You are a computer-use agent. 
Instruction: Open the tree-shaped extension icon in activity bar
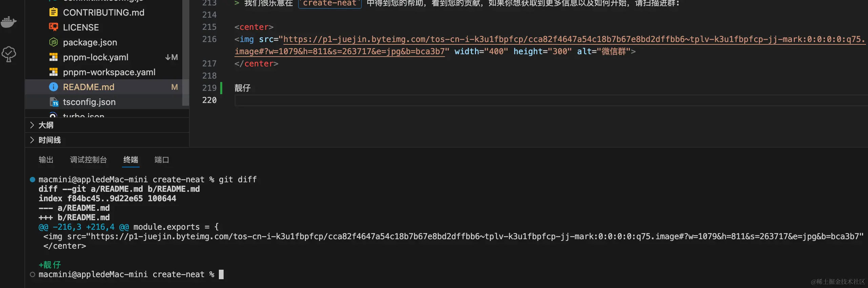9,54
